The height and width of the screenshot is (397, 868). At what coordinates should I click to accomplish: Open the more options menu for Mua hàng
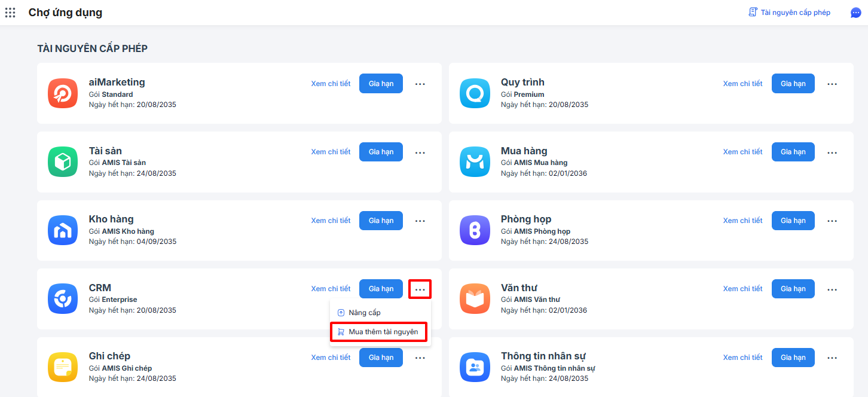(x=832, y=152)
